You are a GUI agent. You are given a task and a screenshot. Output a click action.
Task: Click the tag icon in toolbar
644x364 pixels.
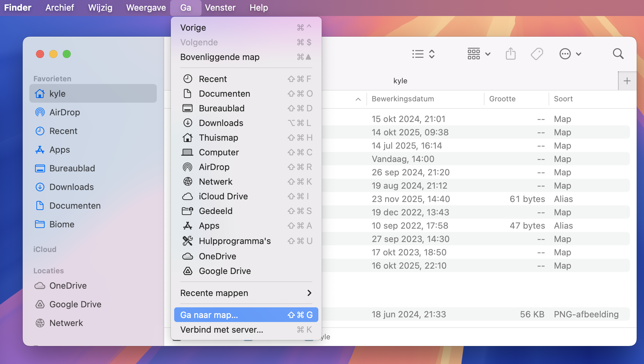[537, 54]
